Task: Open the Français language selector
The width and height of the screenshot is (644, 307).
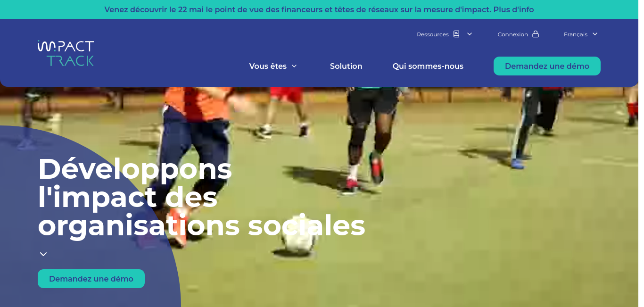Action: [581, 34]
